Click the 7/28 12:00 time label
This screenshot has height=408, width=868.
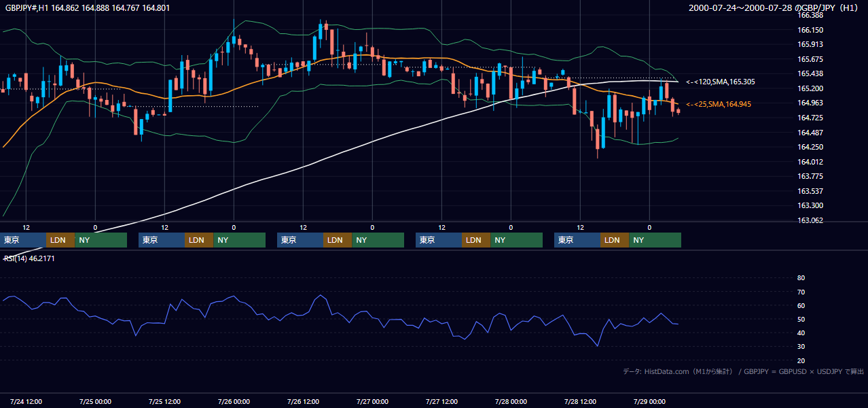tap(580, 401)
